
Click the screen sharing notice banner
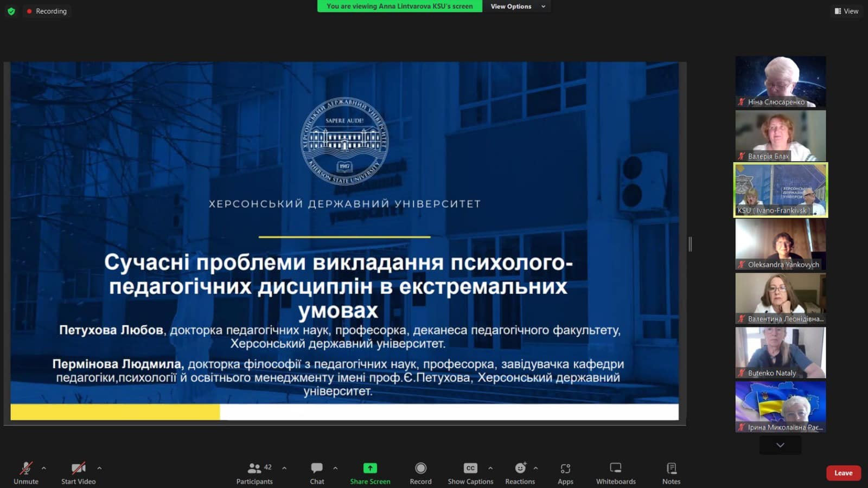point(399,7)
